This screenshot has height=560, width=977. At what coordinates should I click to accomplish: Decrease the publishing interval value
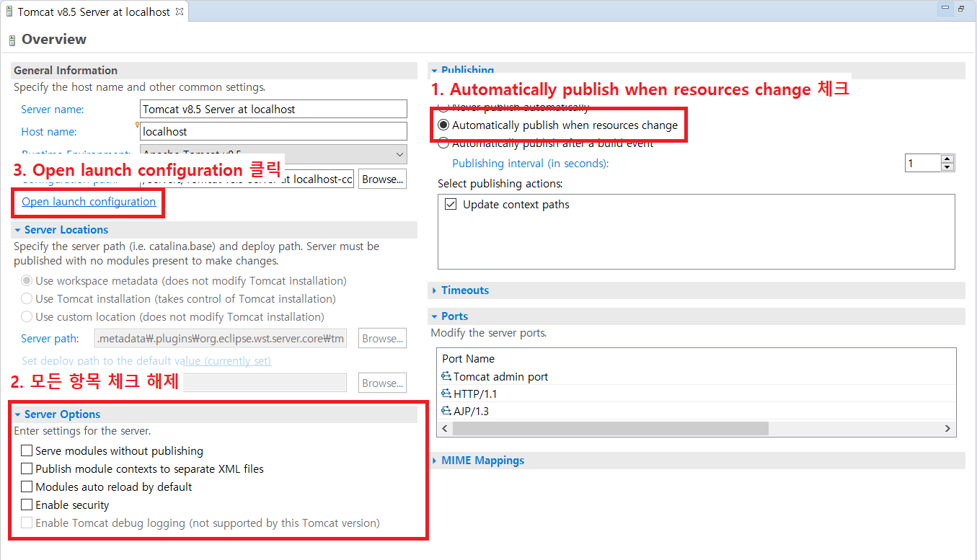tap(947, 167)
